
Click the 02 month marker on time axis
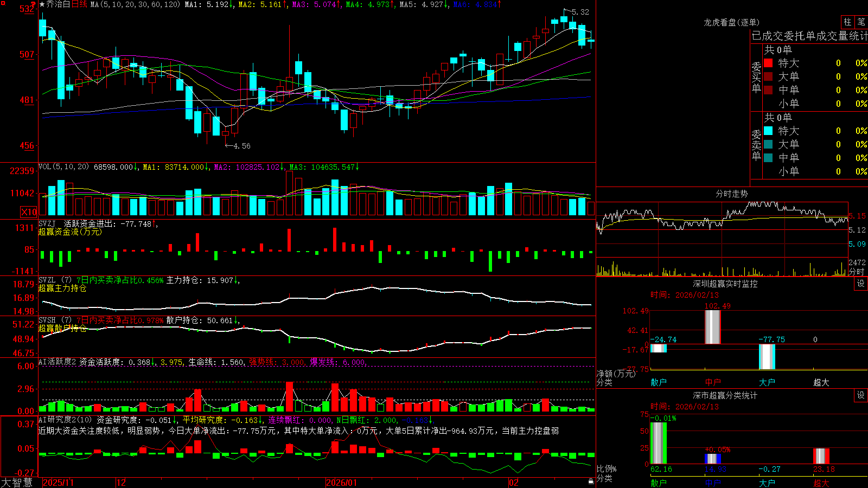514,483
